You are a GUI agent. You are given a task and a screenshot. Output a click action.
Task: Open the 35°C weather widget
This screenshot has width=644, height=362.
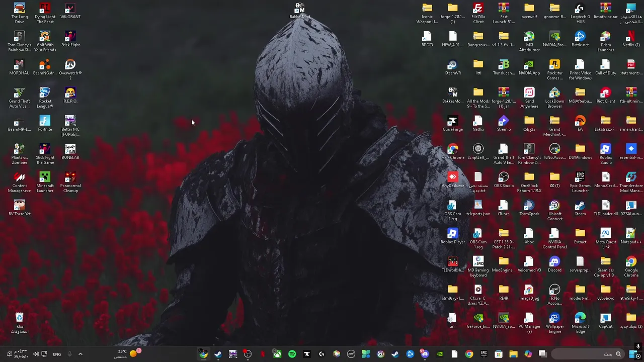pos(128,354)
